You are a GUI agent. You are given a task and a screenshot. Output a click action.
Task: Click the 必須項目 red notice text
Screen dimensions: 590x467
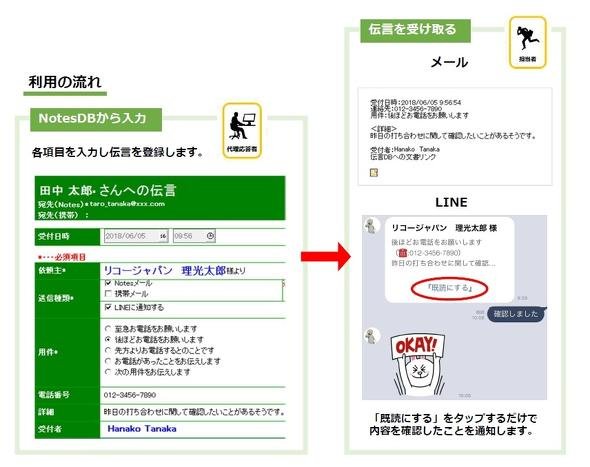62,257
